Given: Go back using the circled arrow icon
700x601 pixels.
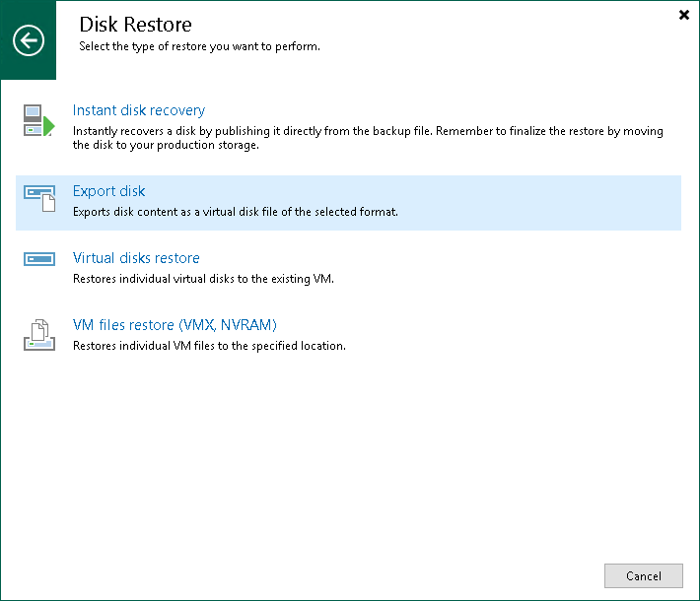Looking at the screenshot, I should [29, 40].
